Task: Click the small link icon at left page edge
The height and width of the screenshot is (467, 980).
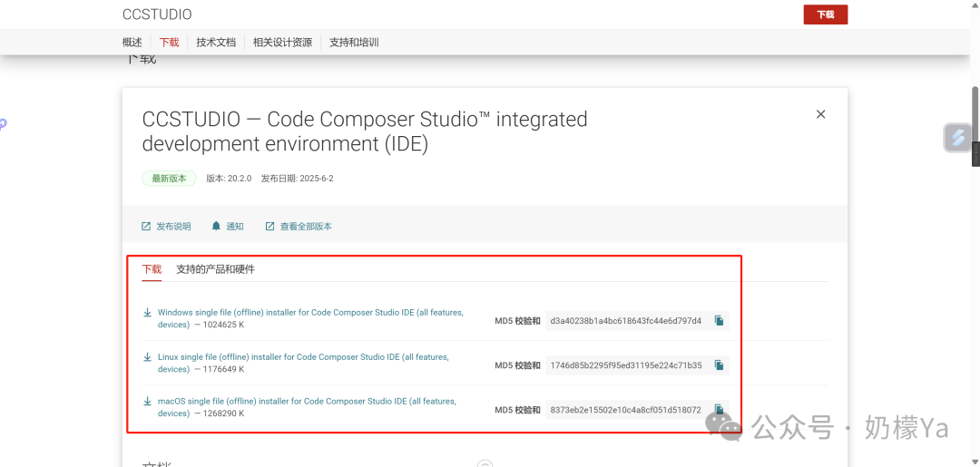Action: [x=3, y=124]
